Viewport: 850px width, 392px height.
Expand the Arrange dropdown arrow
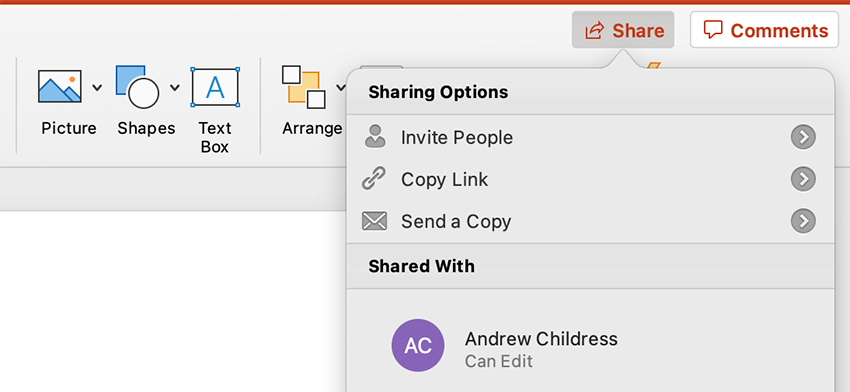tap(340, 87)
